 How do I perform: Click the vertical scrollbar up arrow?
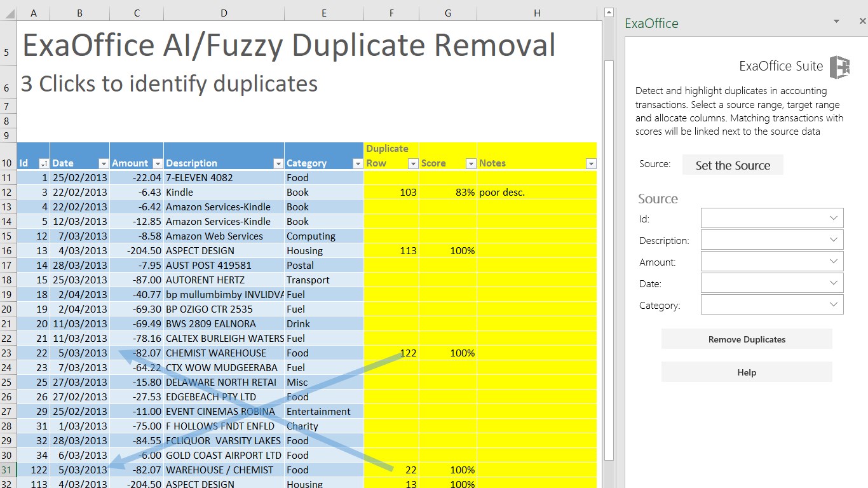pyautogui.click(x=609, y=13)
